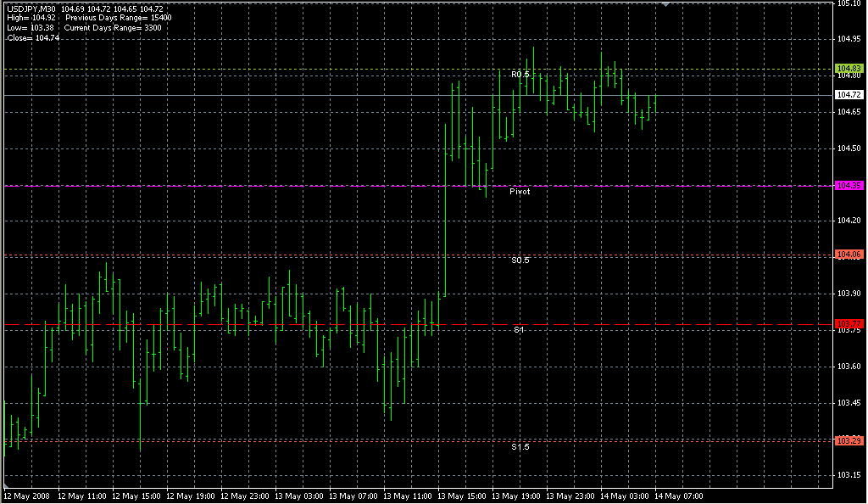
Task: Click the S1.5 support label
Action: point(520,446)
